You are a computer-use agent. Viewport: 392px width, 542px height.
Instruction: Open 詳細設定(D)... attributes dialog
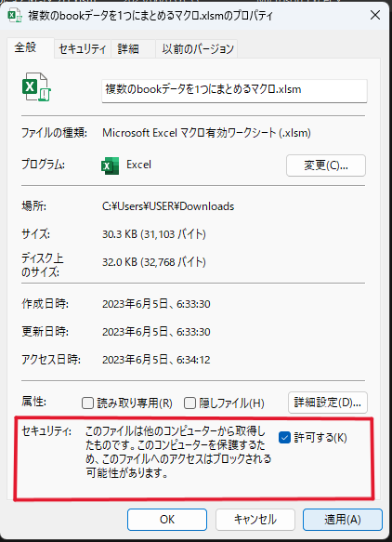point(327,403)
